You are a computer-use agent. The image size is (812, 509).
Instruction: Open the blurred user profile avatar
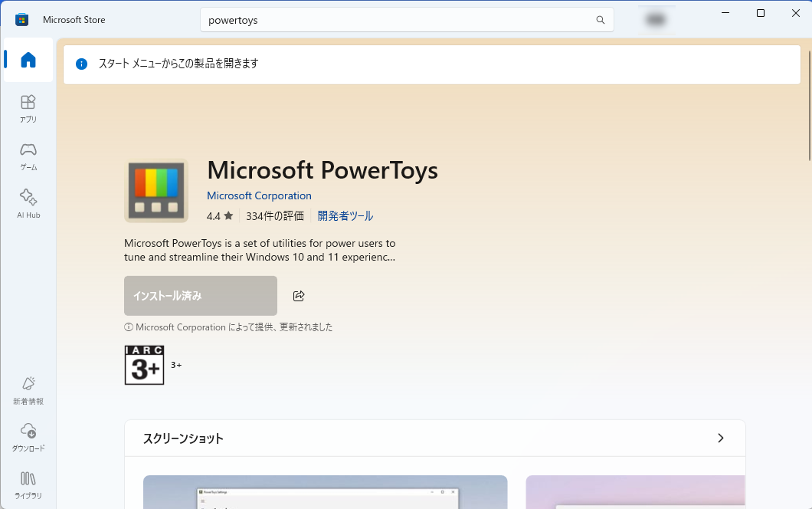click(656, 20)
